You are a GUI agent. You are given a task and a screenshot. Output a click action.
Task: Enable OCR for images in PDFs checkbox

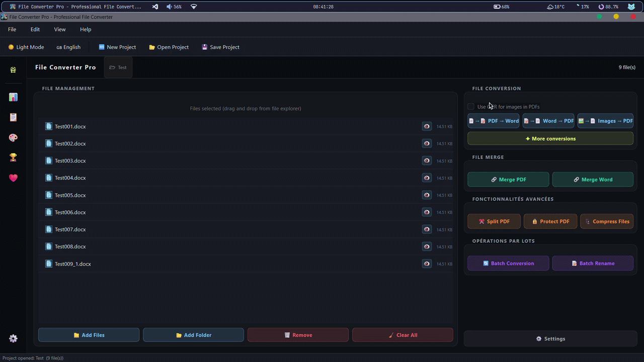pos(471,107)
